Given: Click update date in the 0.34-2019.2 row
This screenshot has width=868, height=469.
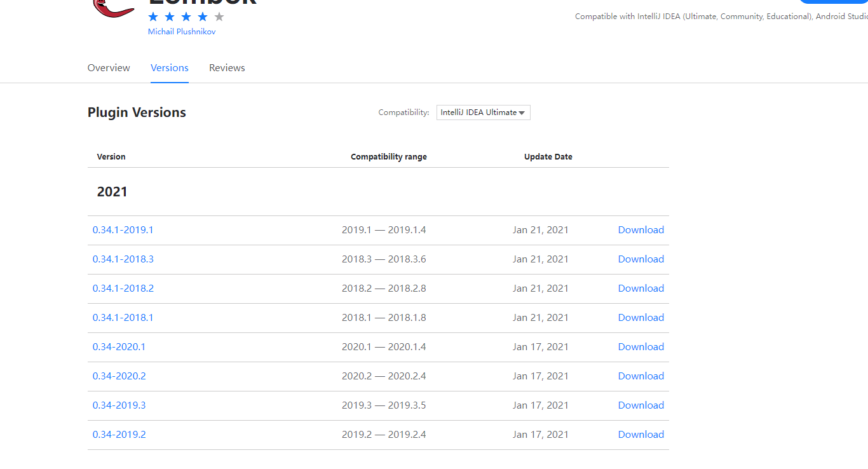Looking at the screenshot, I should click(541, 435).
